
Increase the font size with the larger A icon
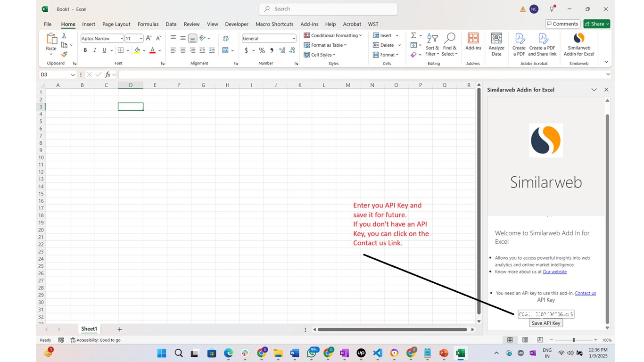click(x=149, y=38)
